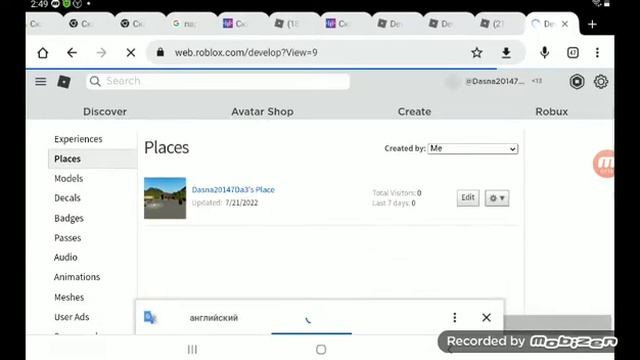
Task: Select Models in the sidebar
Action: [69, 178]
